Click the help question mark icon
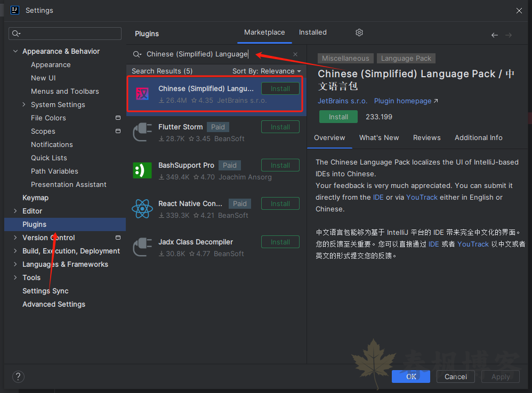Viewport: 532px width, 393px height. (x=18, y=376)
